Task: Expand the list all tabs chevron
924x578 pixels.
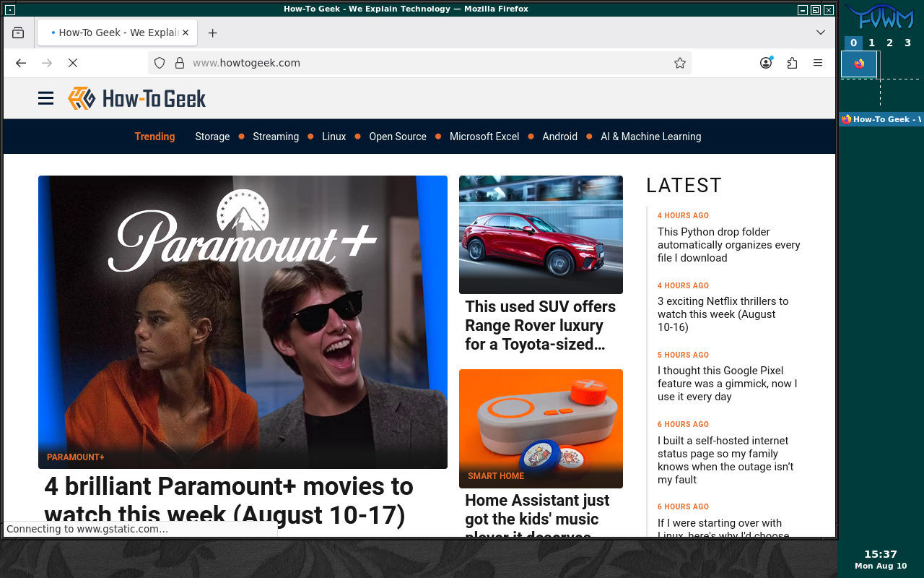Action: point(821,33)
